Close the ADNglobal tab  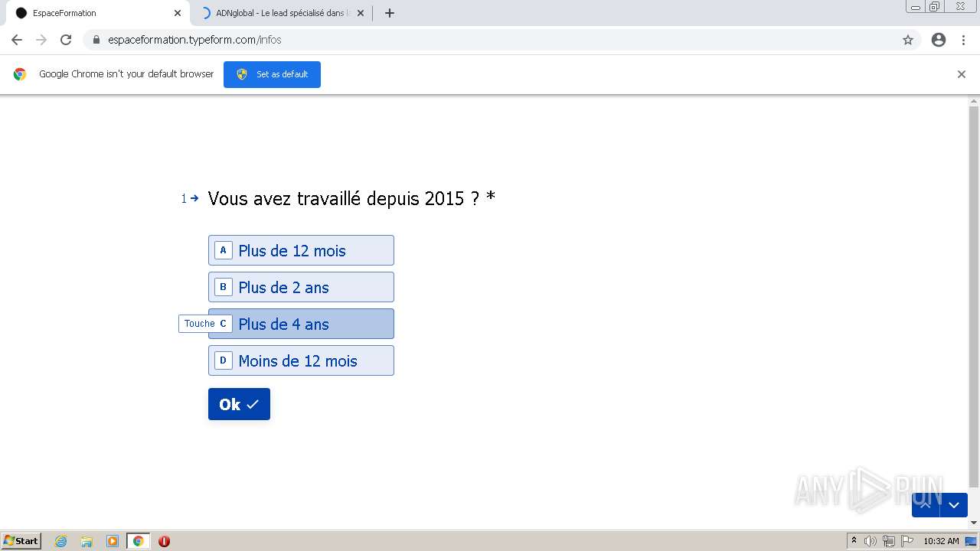pos(361,13)
